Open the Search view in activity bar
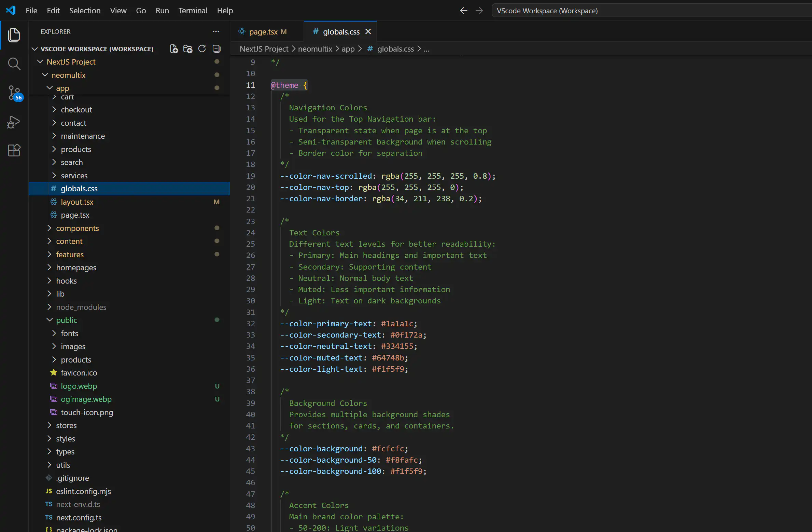 [x=14, y=64]
